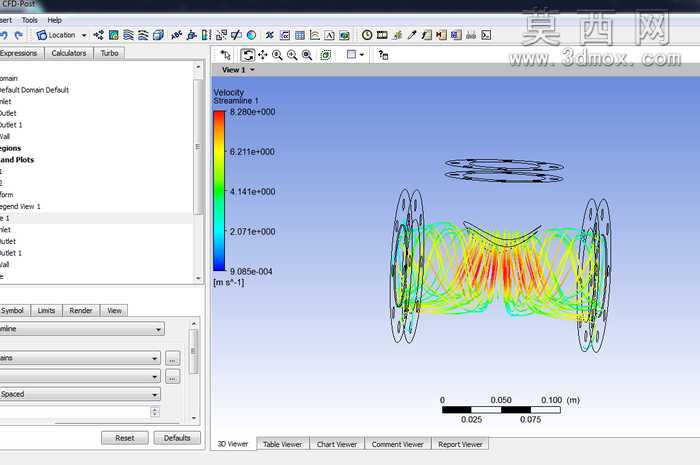Screen dimensions: 700x465
Task: Switch to the Comment Viewer tab
Action: pyautogui.click(x=398, y=444)
